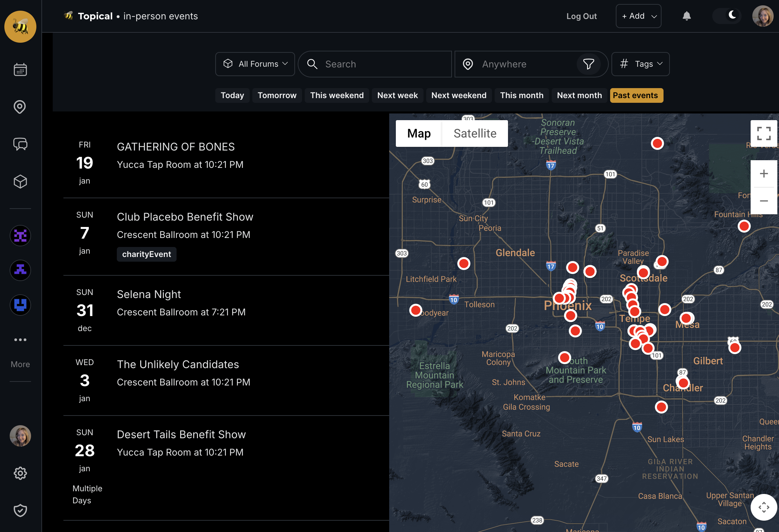
Task: Select the Past events filter
Action: [x=636, y=95]
